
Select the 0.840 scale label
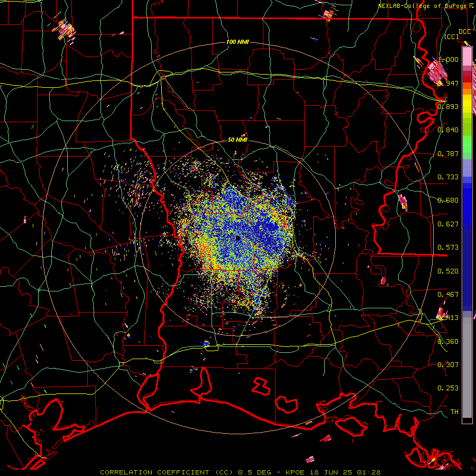click(448, 130)
